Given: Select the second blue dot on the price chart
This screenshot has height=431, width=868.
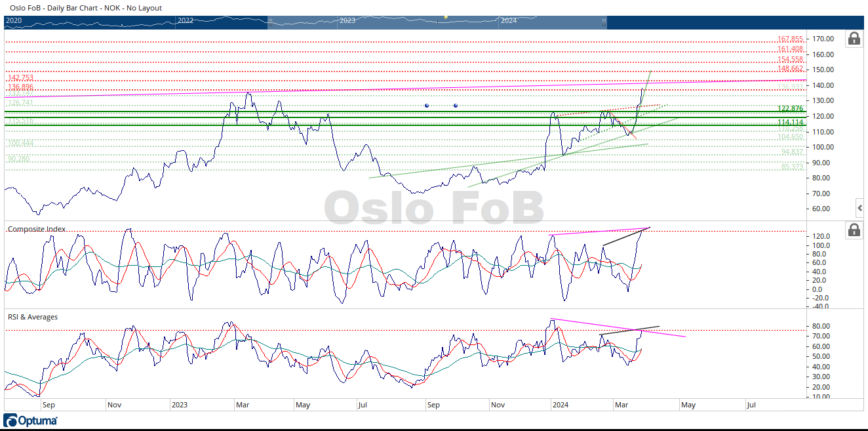Looking at the screenshot, I should (456, 105).
